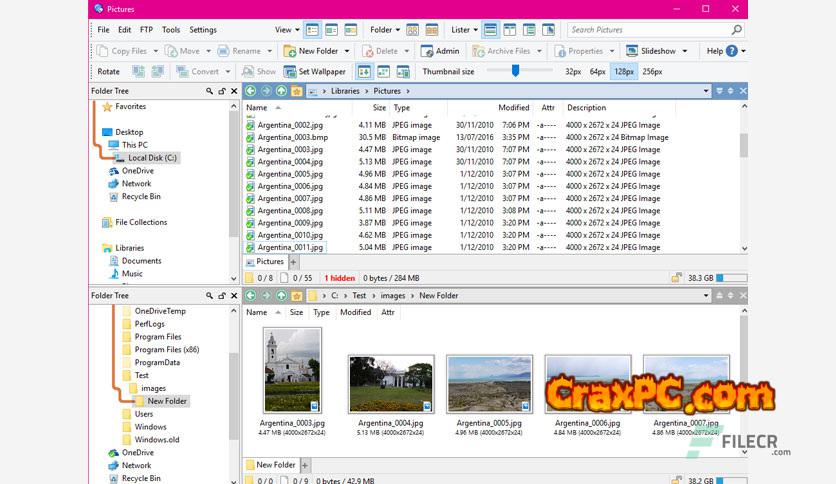The height and width of the screenshot is (484, 836).
Task: Click the Admin toolbar icon
Action: pyautogui.click(x=440, y=51)
